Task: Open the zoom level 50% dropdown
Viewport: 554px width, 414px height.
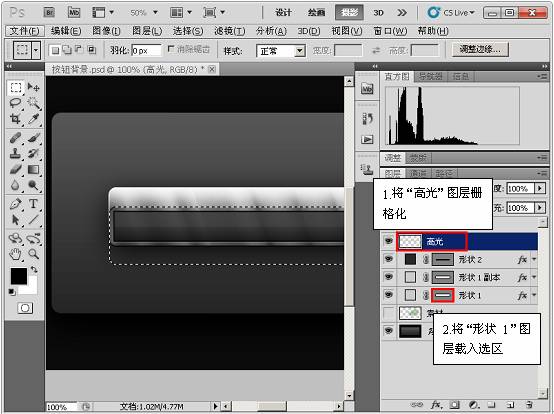Action: pos(143,13)
